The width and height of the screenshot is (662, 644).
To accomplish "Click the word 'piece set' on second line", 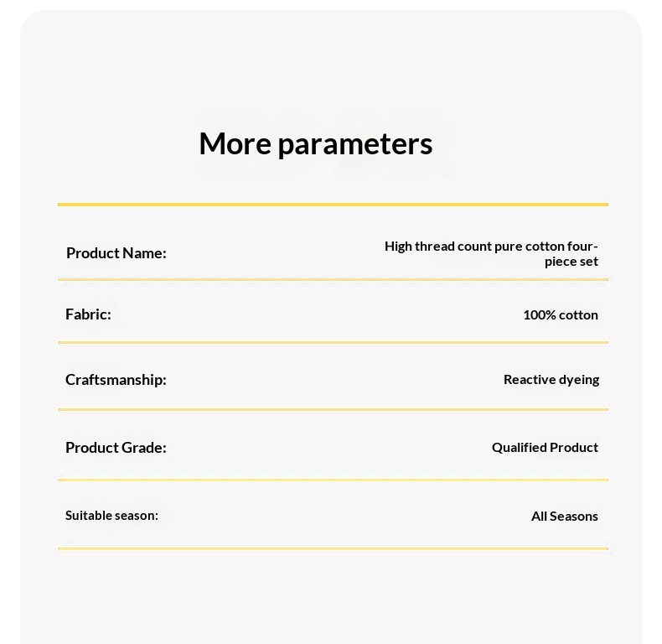I will (x=571, y=262).
